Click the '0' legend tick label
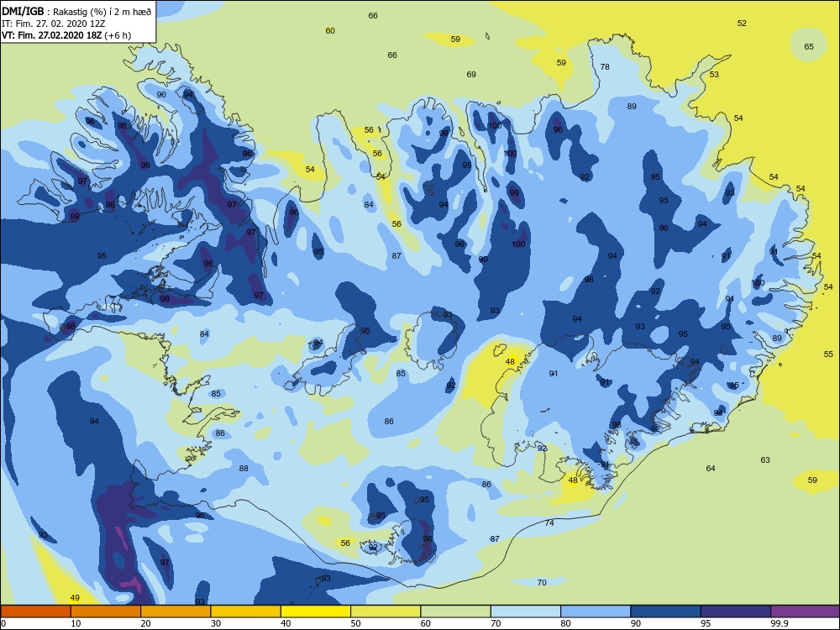The image size is (840, 630). pos(3,623)
